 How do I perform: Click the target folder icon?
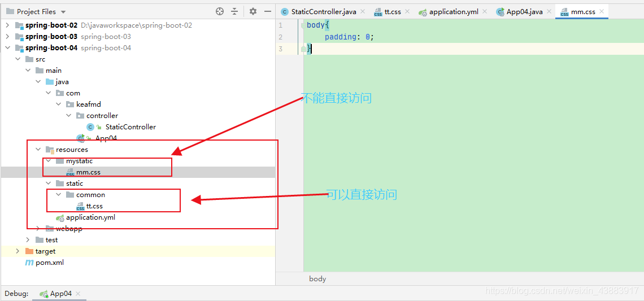(29, 251)
